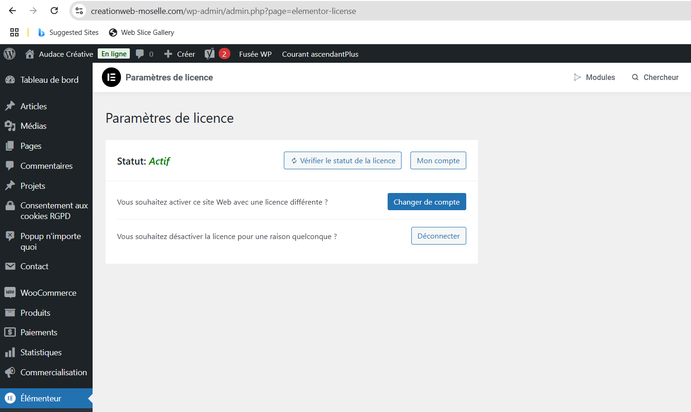Click Chercheur search in top bar
Screen dimensions: 691x412
click(x=654, y=77)
